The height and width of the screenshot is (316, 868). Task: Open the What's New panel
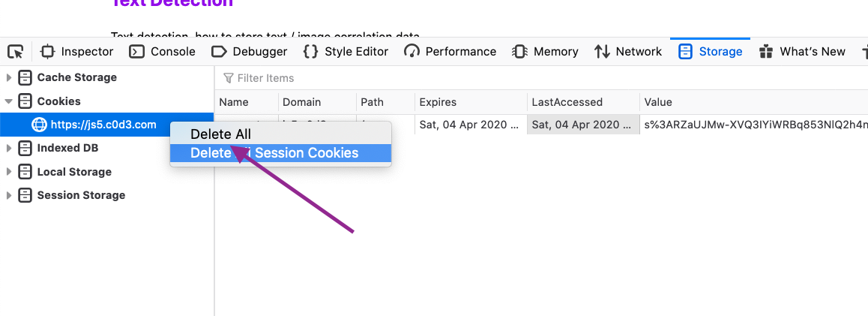point(801,52)
